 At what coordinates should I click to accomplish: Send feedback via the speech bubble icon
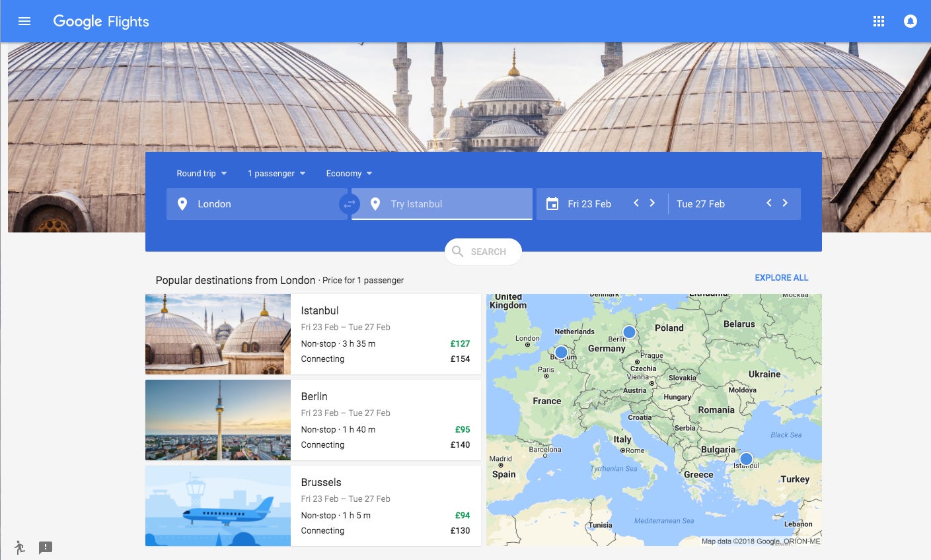[x=46, y=547]
